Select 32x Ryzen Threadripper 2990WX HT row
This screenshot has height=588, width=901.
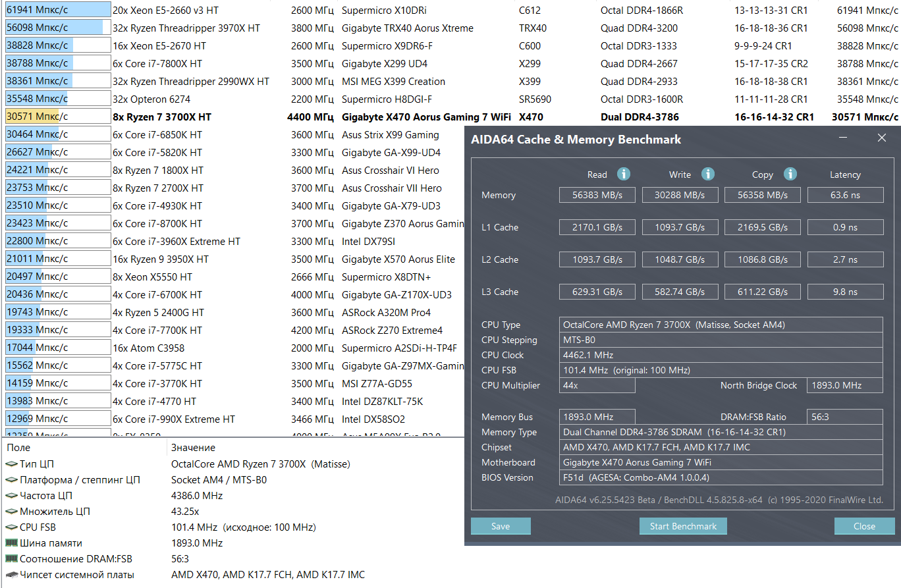point(450,81)
